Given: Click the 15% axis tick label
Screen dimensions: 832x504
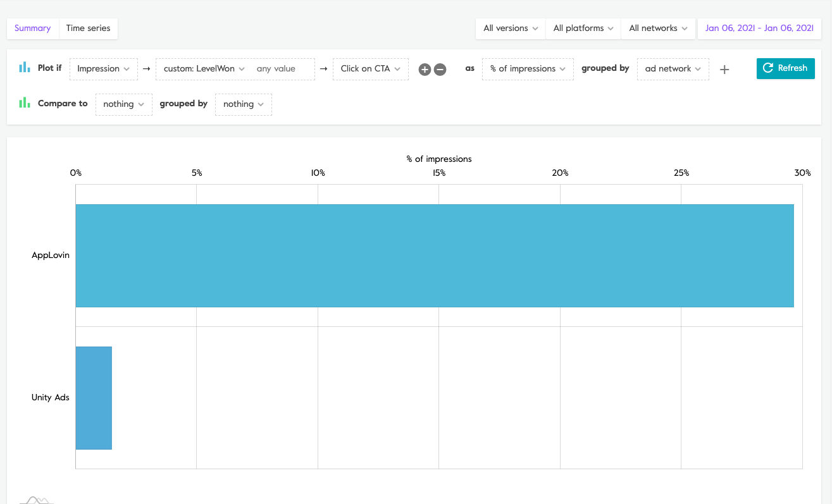Looking at the screenshot, I should point(439,173).
